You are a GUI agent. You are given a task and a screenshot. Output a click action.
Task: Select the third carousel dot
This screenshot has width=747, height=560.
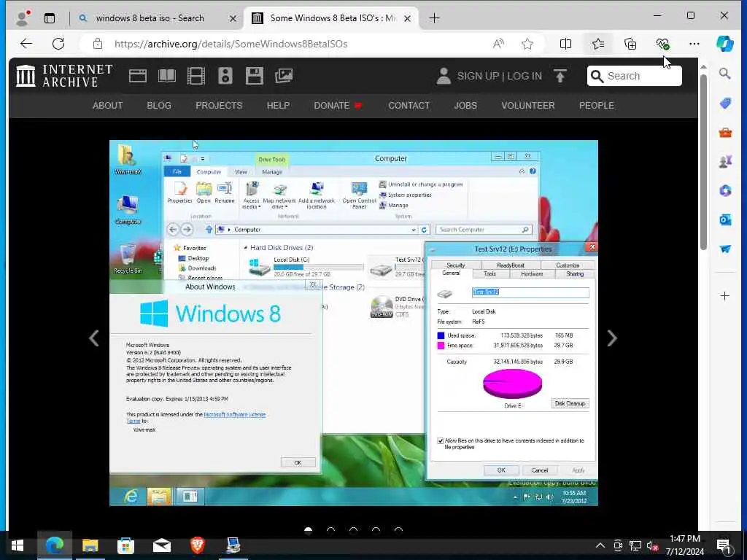353,530
